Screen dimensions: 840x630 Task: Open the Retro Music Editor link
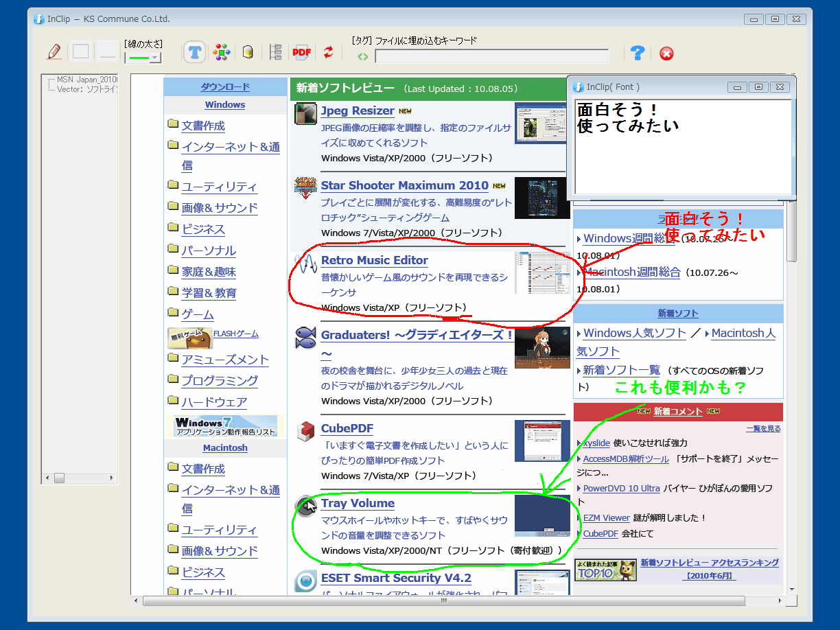point(375,260)
